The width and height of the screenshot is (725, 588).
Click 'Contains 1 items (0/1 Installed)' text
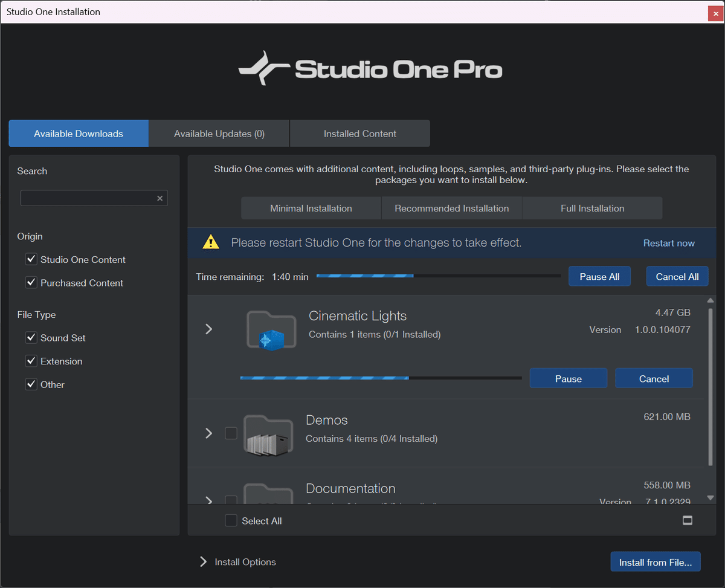tap(375, 334)
